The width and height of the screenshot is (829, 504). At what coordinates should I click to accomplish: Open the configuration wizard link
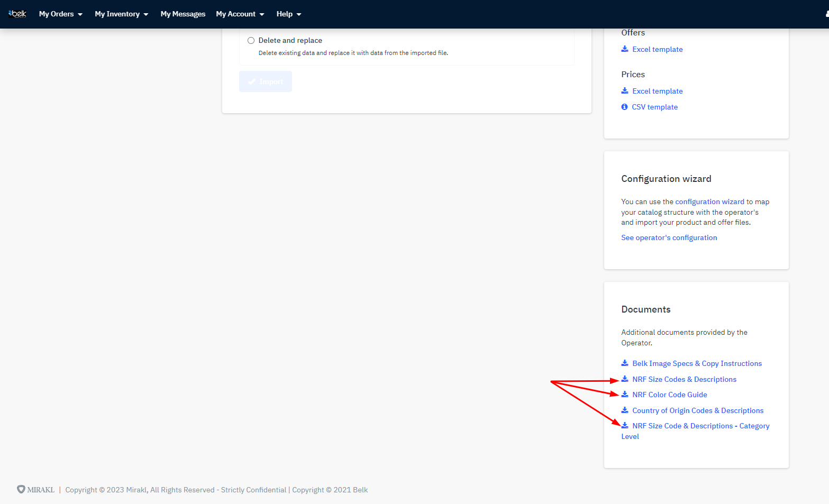(x=710, y=201)
